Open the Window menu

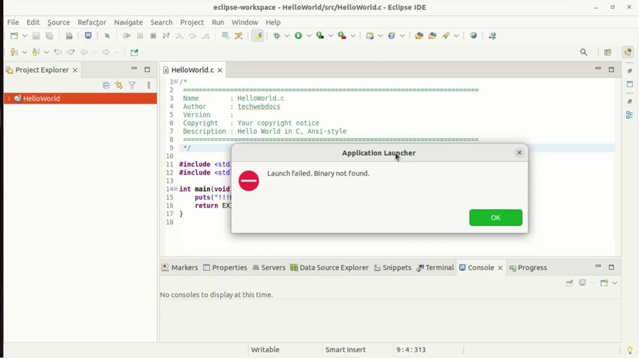pyautogui.click(x=245, y=22)
